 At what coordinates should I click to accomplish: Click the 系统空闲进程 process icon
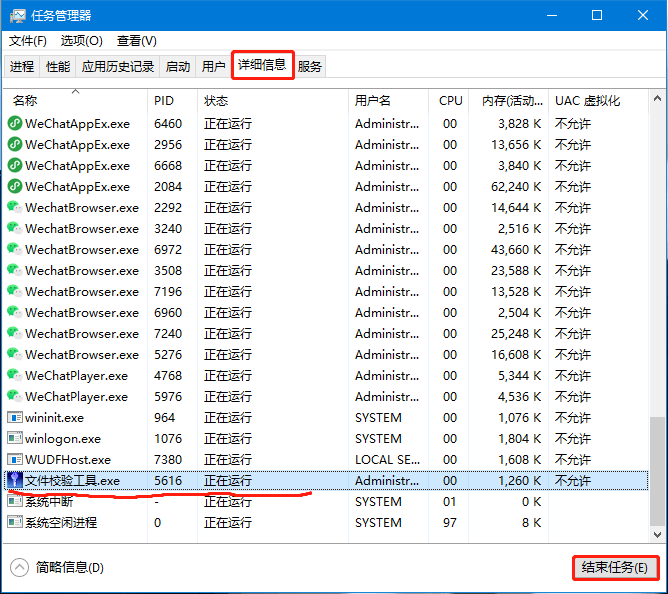[x=15, y=523]
